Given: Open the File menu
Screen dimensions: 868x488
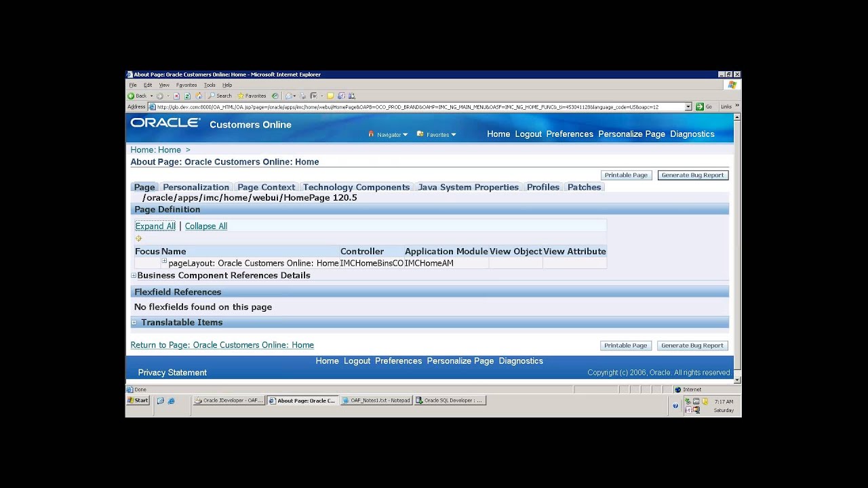Looking at the screenshot, I should point(133,85).
